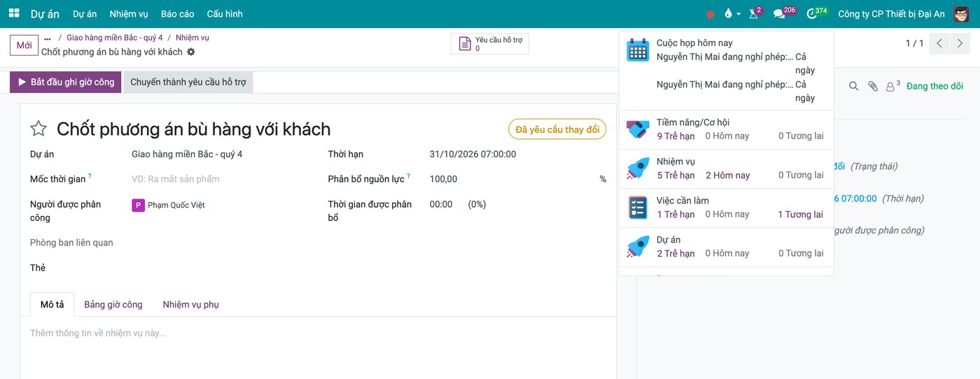This screenshot has width=980, height=379.
Task: Click the Dự án app title
Action: (45, 14)
